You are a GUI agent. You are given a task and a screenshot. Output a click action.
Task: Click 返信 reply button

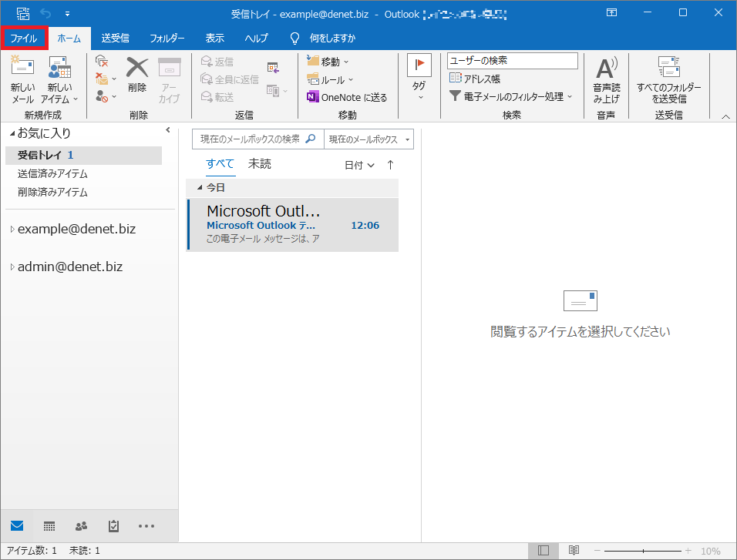(217, 62)
